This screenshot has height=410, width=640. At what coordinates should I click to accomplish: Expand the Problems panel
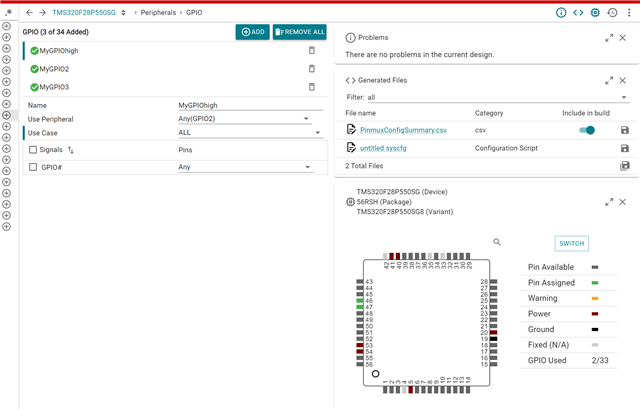[609, 38]
